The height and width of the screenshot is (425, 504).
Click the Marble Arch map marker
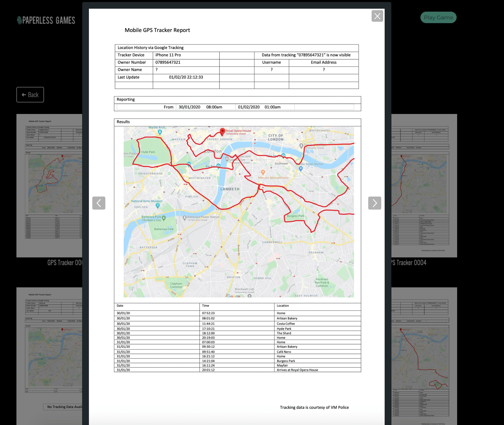click(x=160, y=132)
